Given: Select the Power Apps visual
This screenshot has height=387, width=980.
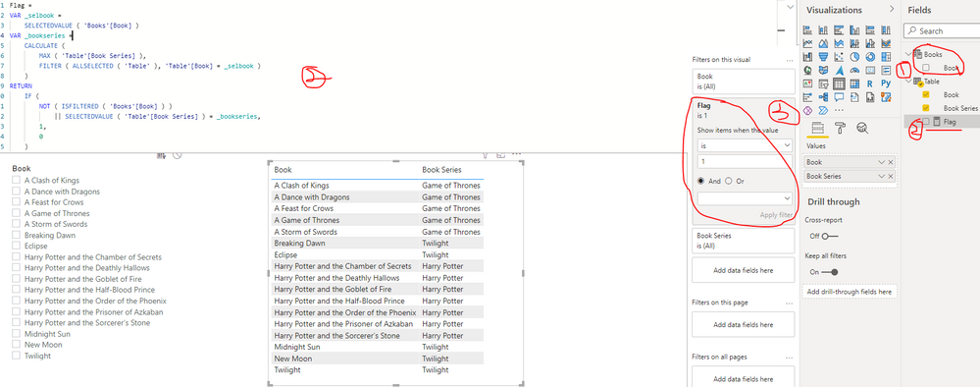Looking at the screenshot, I should click(x=807, y=110).
